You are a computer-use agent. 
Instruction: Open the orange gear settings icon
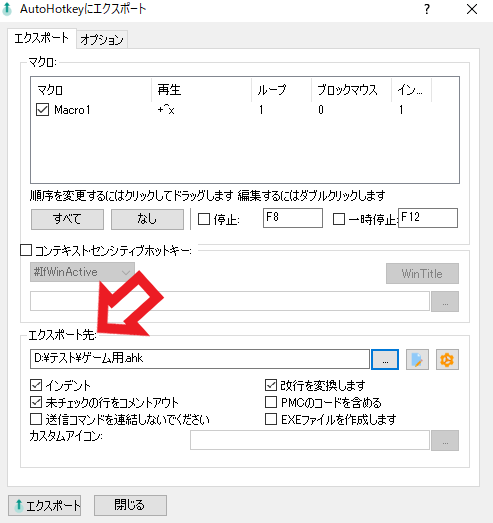point(447,360)
